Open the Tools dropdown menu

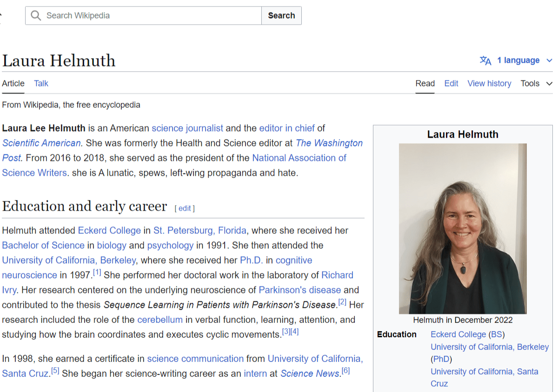(x=536, y=84)
